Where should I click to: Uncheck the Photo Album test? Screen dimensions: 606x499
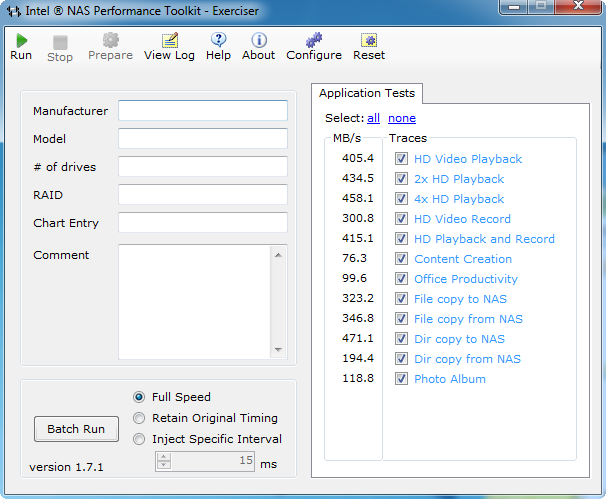click(401, 379)
